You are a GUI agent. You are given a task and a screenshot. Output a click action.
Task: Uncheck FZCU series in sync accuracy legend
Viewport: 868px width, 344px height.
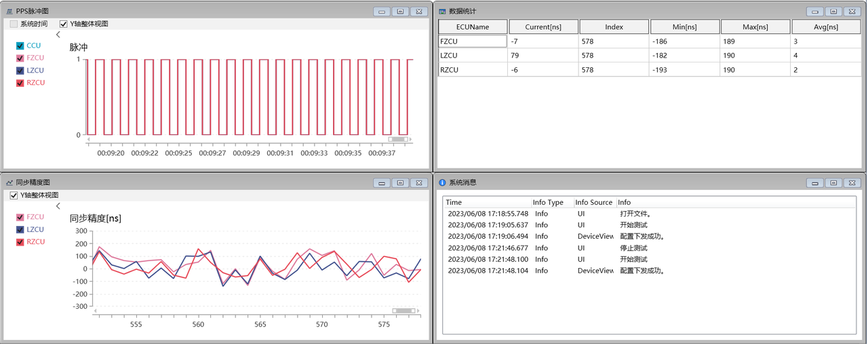pyautogui.click(x=20, y=217)
